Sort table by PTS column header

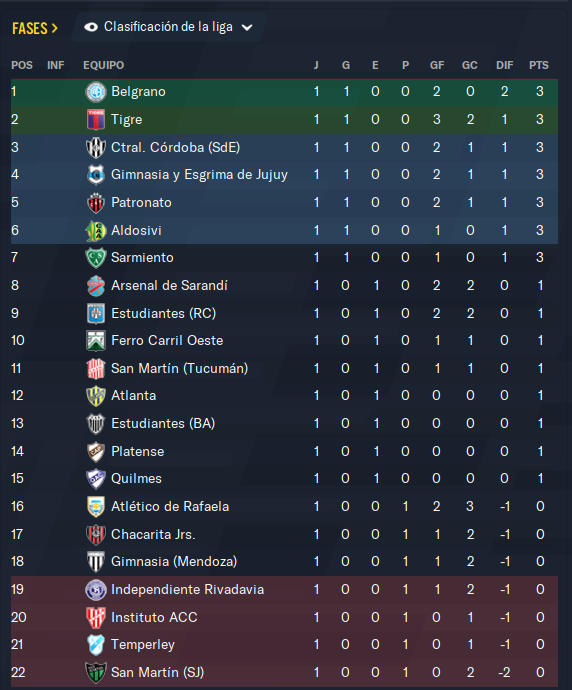pos(539,65)
